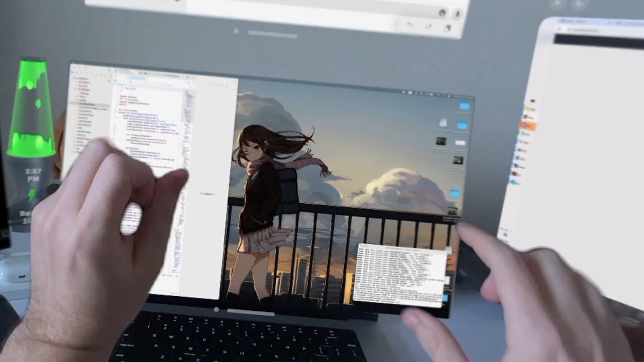Select the white disk icon on the Mac desktop
Screen dimensions: 644x362
coord(443,123)
